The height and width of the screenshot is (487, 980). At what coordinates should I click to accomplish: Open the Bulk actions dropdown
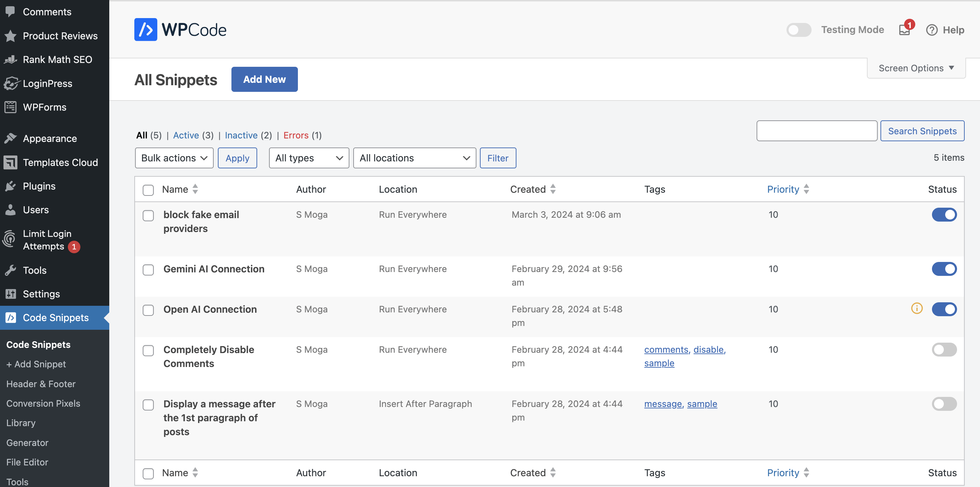point(174,158)
